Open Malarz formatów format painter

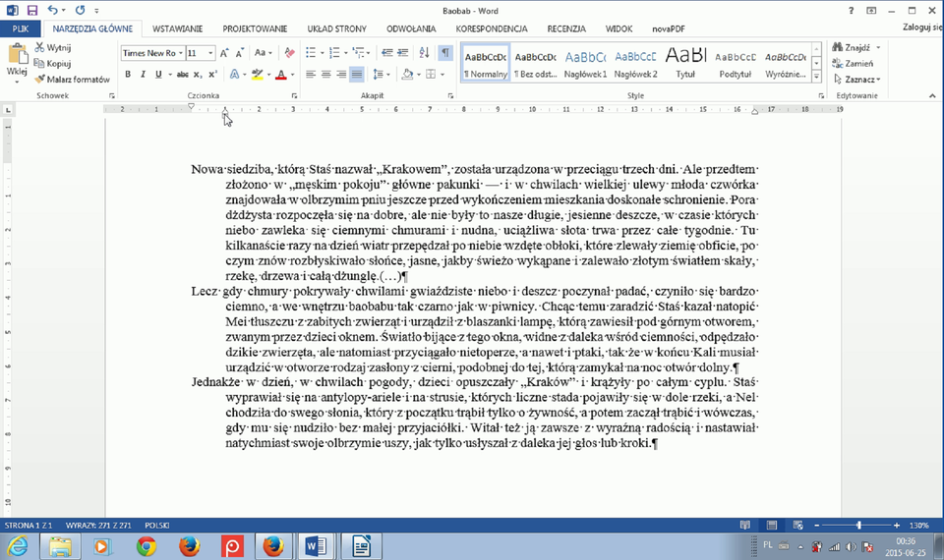[74, 80]
